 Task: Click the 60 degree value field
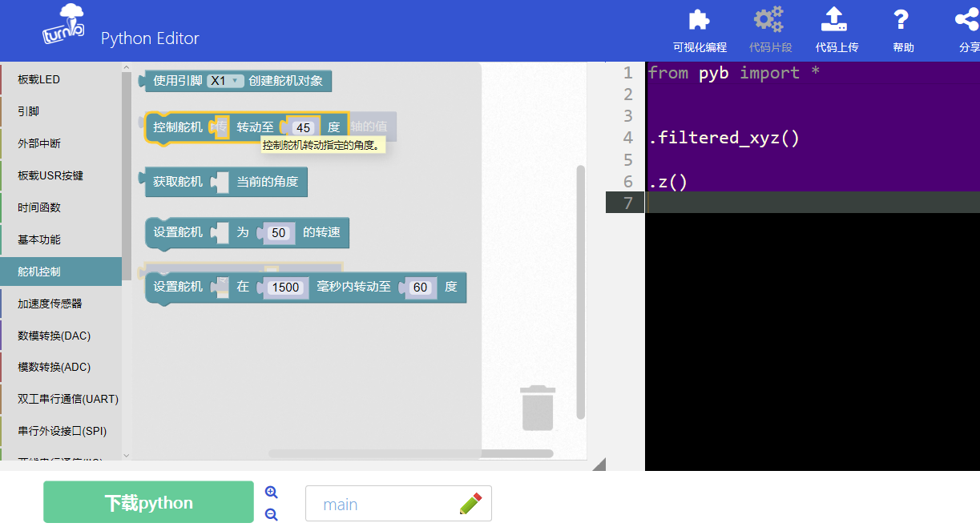point(421,288)
